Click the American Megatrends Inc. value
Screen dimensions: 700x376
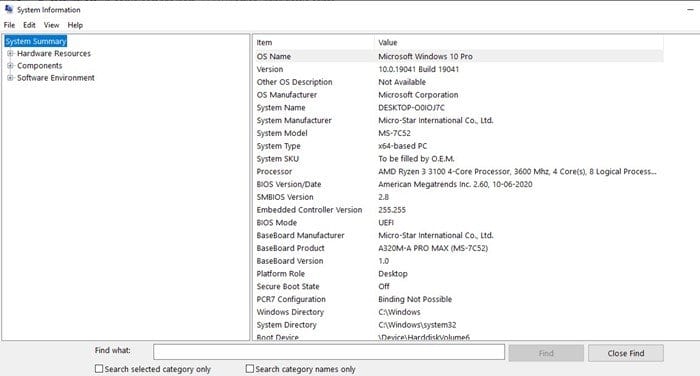[x=455, y=184]
